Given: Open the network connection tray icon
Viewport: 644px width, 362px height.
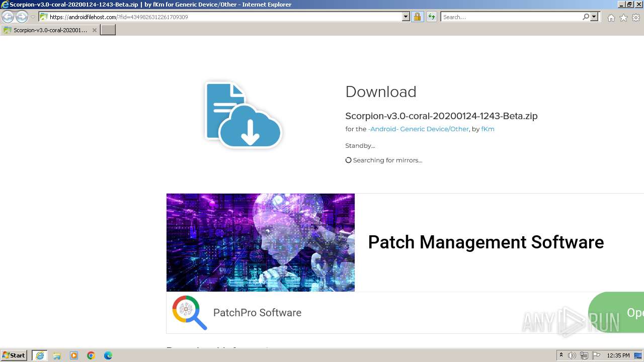Looking at the screenshot, I should [584, 355].
